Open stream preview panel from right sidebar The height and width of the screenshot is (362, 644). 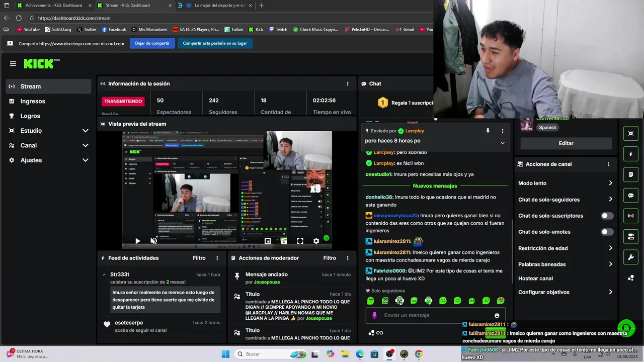pos(630,133)
